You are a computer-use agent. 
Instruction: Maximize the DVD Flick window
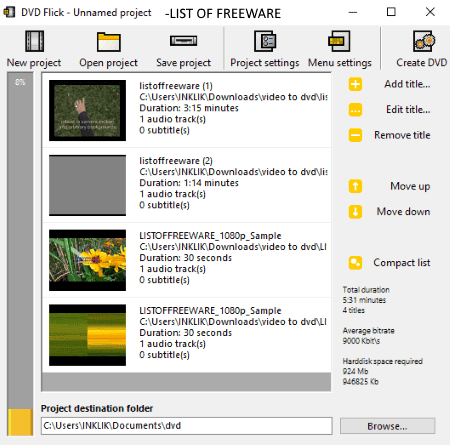click(391, 12)
